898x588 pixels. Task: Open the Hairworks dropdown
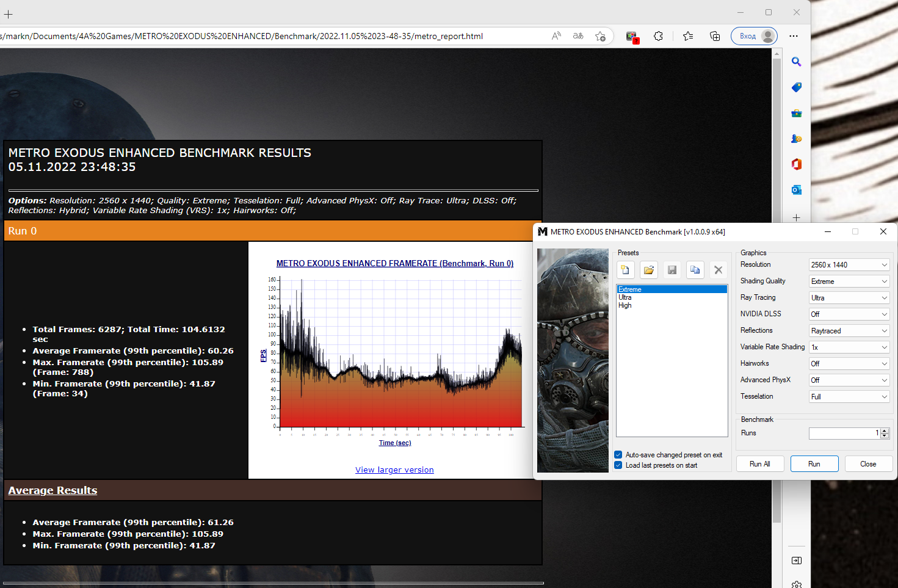[x=849, y=364]
